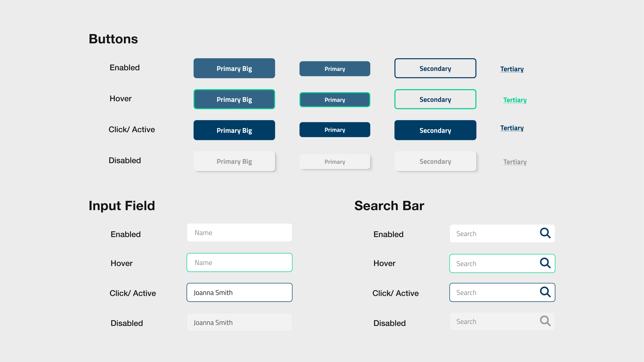Click the Click/ Active label in the Buttons section
644x362 pixels.
(x=132, y=129)
